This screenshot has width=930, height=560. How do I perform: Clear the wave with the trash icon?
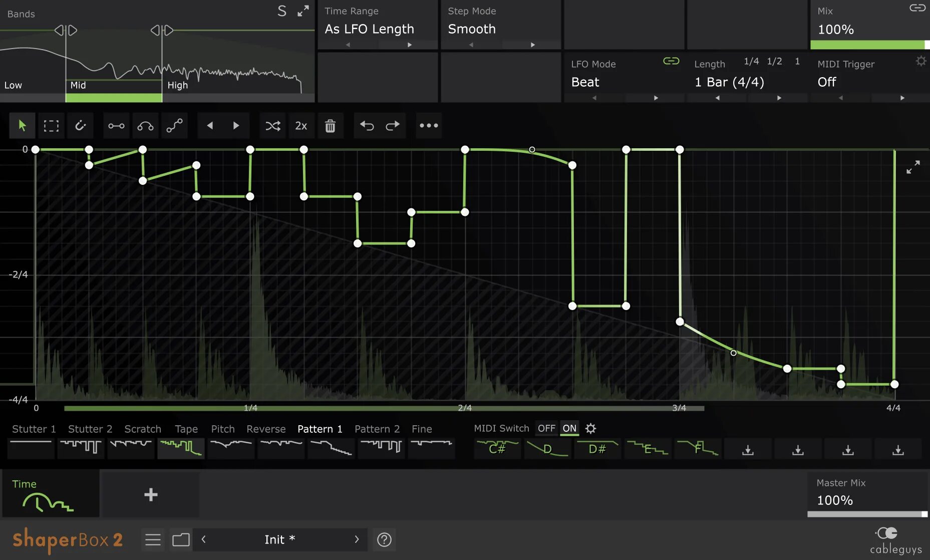[x=331, y=126]
